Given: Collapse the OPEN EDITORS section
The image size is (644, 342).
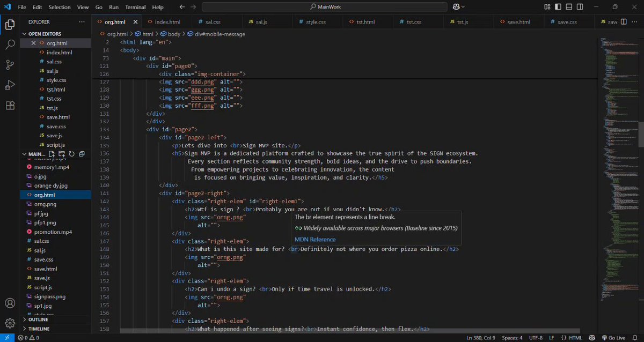Looking at the screenshot, I should pos(55,34).
